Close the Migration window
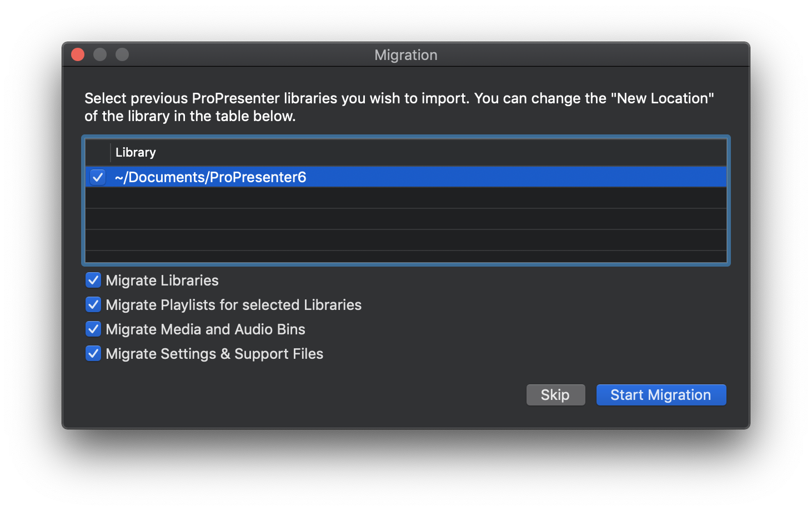Image resolution: width=812 pixels, height=511 pixels. pos(78,54)
